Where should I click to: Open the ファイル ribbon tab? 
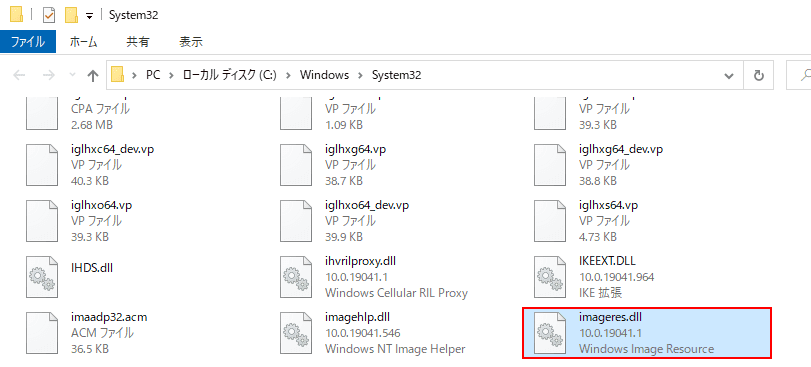pos(28,42)
